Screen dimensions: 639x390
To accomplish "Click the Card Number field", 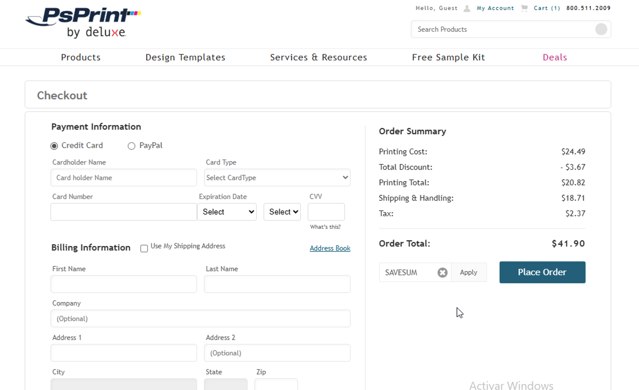I will 124,212.
